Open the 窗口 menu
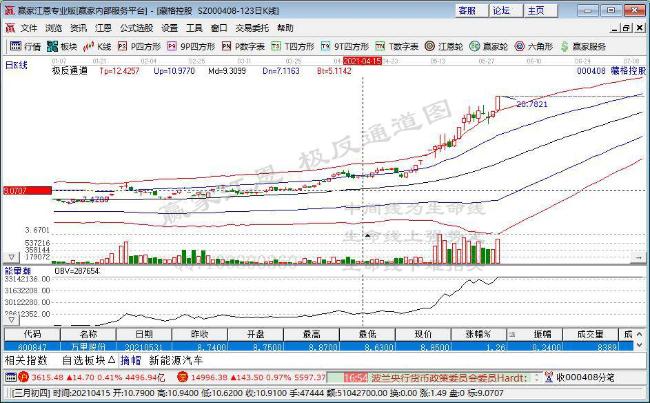Screen dimensions: 650x403 [x=219, y=28]
